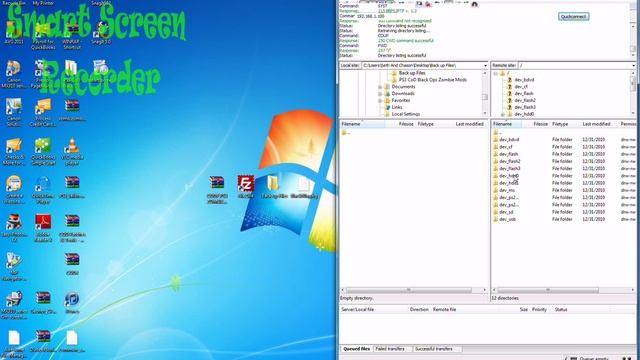
Task: Select dev_cf in the remote site tree
Action: tap(521, 87)
